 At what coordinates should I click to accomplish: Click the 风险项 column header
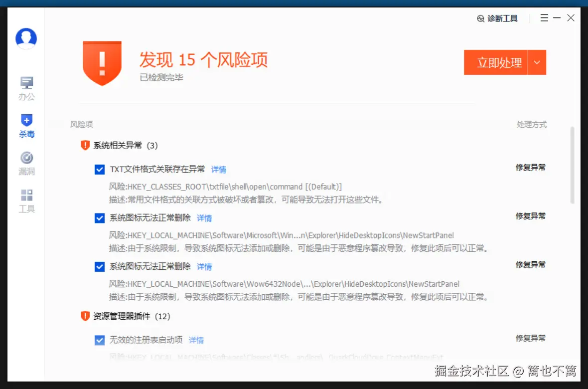(x=81, y=124)
